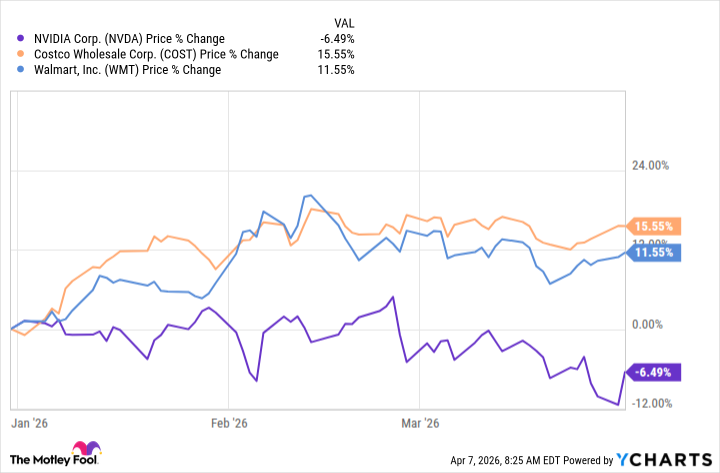Viewport: 720px width, 473px height.
Task: Click the blue 11.55% end-of-line tag
Action: (x=653, y=253)
